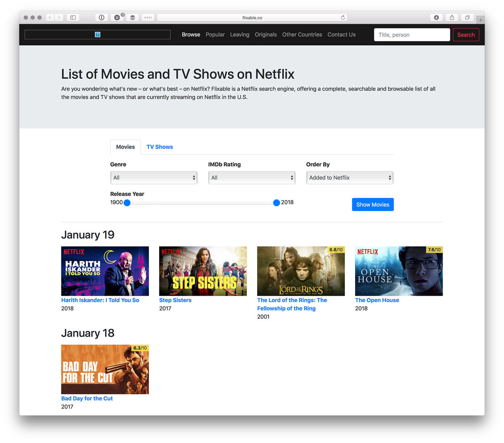This screenshot has height=443, width=504.
Task: Click the 2018 release year slider handle
Action: (x=276, y=203)
